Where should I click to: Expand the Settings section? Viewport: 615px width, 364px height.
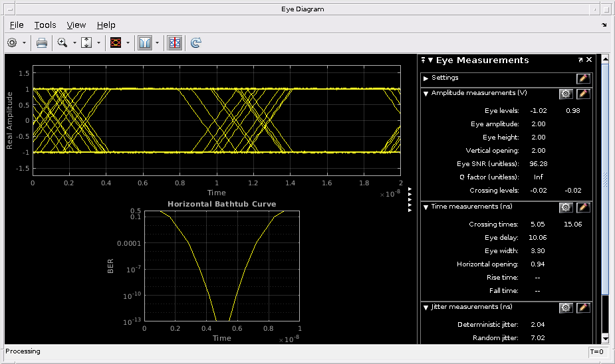(x=426, y=78)
